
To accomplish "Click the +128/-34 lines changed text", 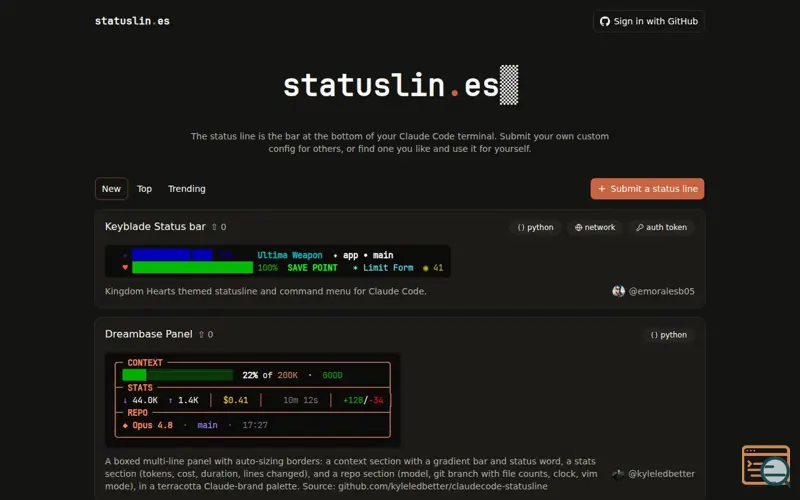I will (363, 400).
